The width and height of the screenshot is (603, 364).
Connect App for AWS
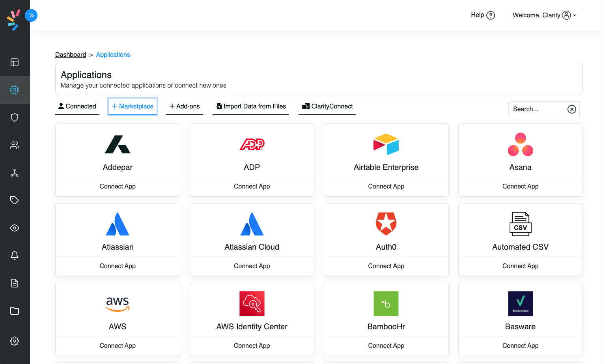118,346
